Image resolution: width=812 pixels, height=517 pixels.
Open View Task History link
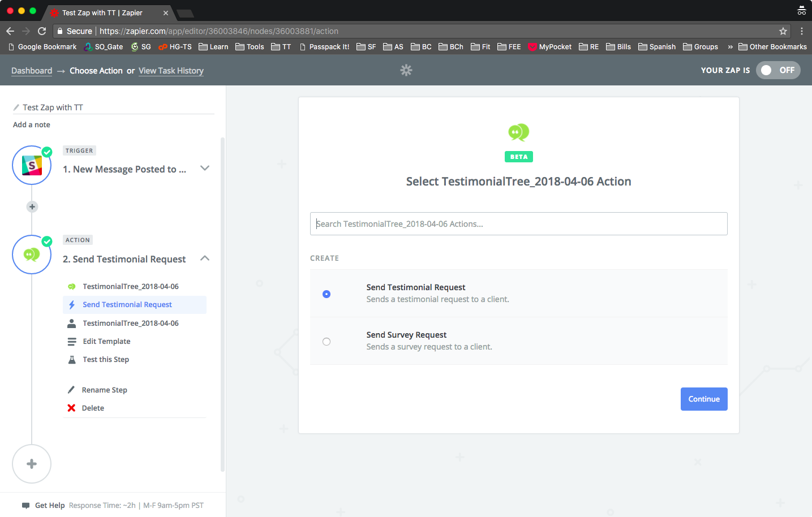click(x=171, y=71)
